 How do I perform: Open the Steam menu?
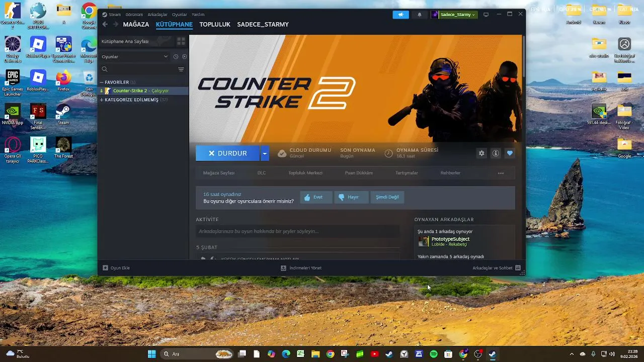pos(112,15)
